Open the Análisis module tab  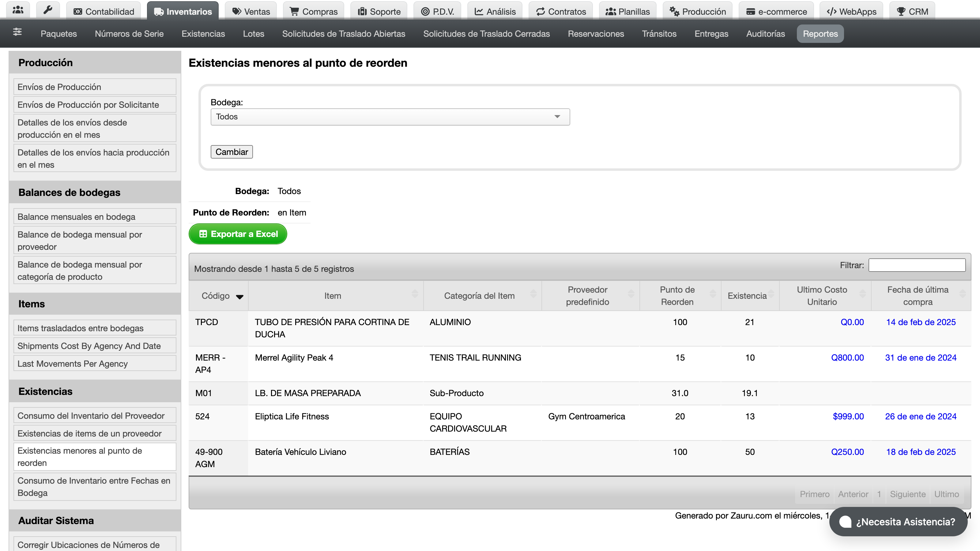point(495,11)
